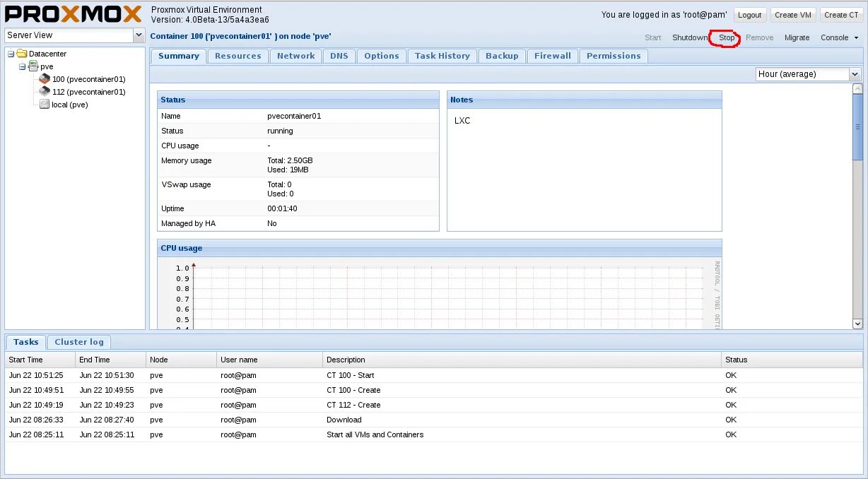Click 'Jun 22 10:51:25' start time cell

pyautogui.click(x=36, y=375)
